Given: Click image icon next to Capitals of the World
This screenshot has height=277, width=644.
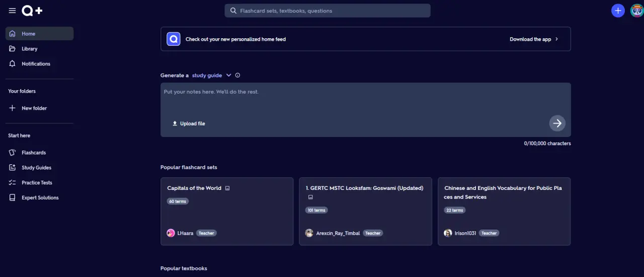Looking at the screenshot, I should point(227,188).
